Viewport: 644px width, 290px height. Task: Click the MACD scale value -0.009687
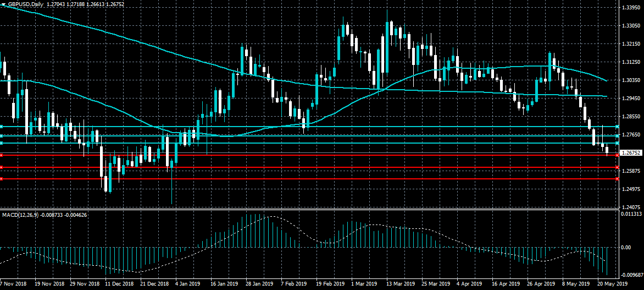[x=631, y=274]
